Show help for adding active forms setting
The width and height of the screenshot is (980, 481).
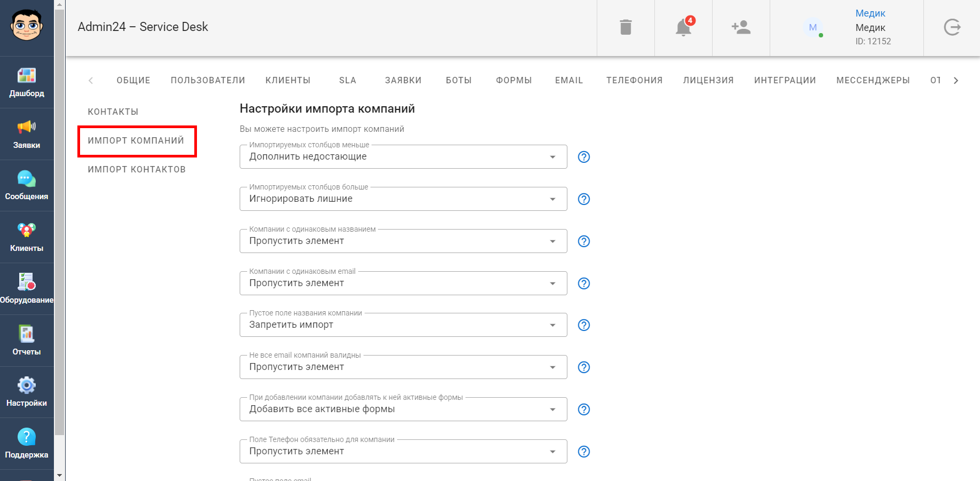584,409
